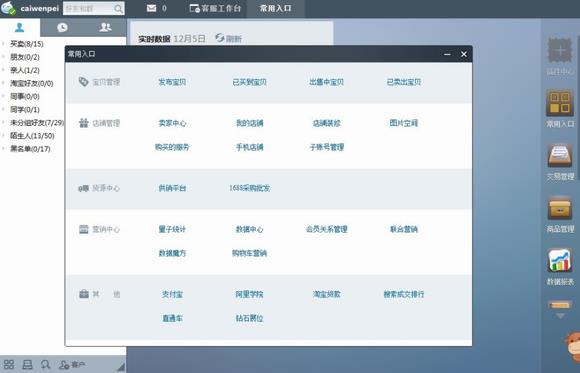Switch to the contacts person tab icon

(20, 27)
